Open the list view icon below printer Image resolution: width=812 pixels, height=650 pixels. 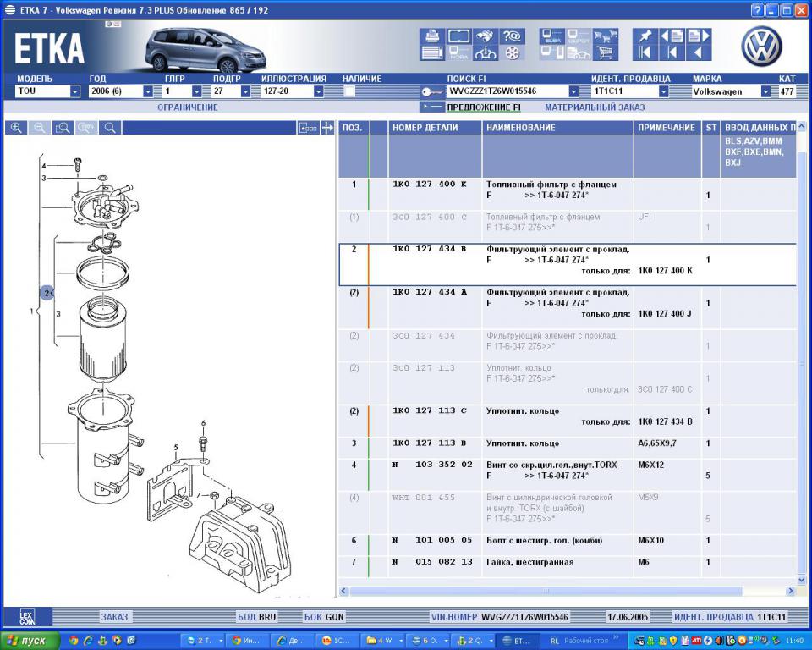pyautogui.click(x=432, y=52)
